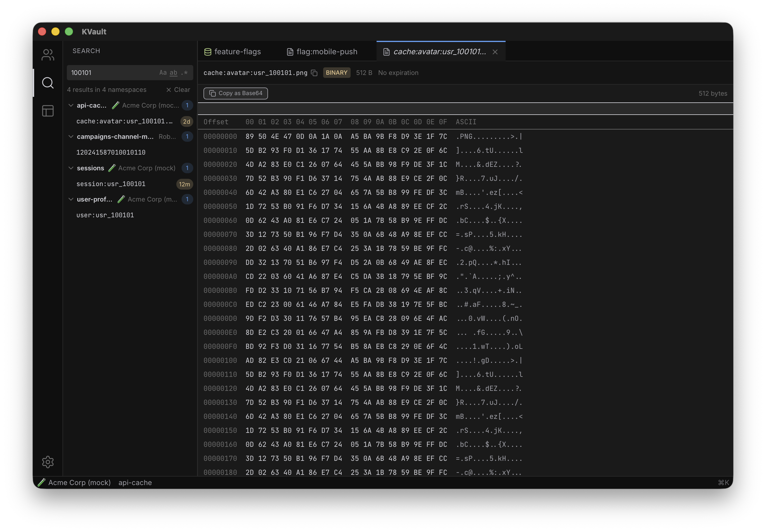Collapse the user-prof results group

click(x=71, y=199)
